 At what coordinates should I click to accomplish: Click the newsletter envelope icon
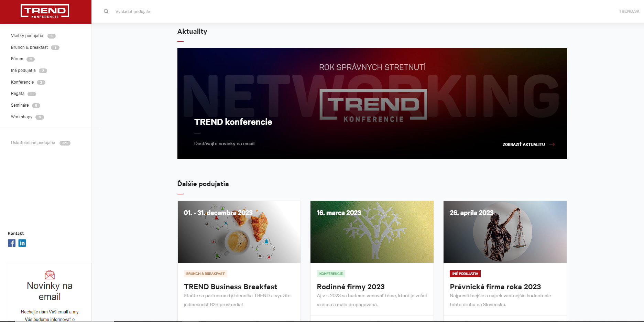(50, 275)
